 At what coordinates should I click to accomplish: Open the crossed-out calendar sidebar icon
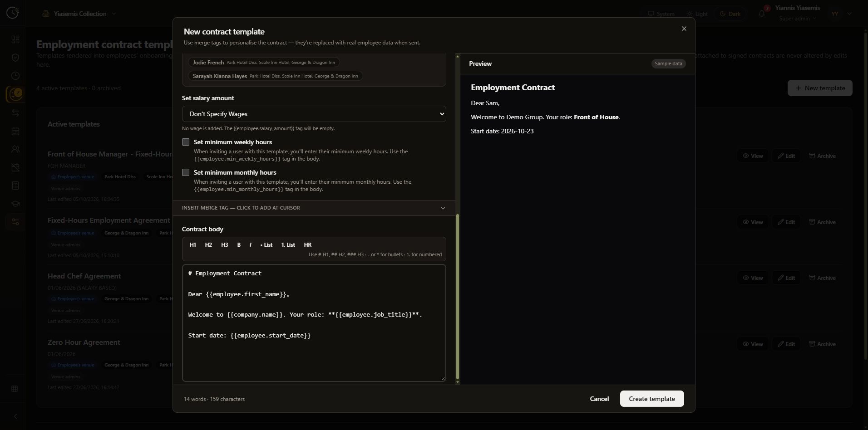click(15, 167)
